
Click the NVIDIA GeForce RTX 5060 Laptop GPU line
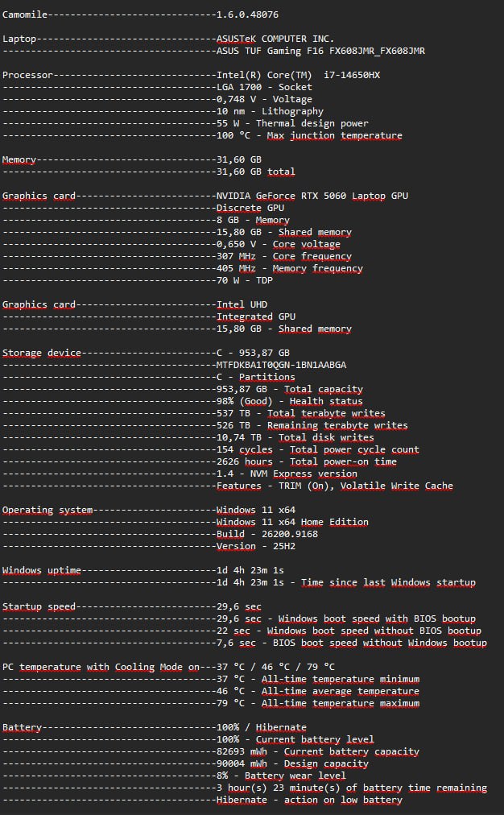tap(312, 196)
